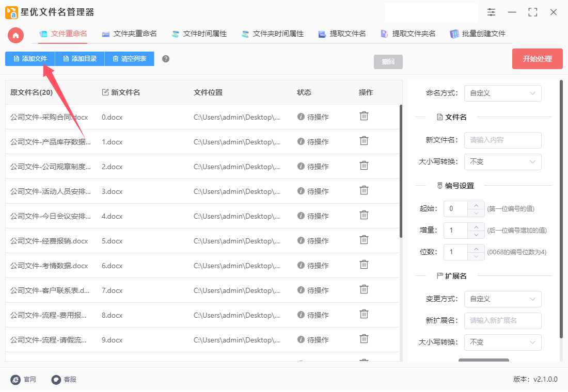Viewport: 568px width, 392px height.
Task: Open the 变更方式 dropdown for extension
Action: tap(502, 299)
